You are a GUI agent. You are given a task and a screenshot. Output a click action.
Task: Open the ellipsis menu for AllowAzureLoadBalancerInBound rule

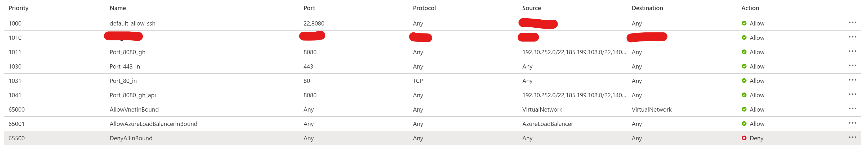click(x=852, y=123)
